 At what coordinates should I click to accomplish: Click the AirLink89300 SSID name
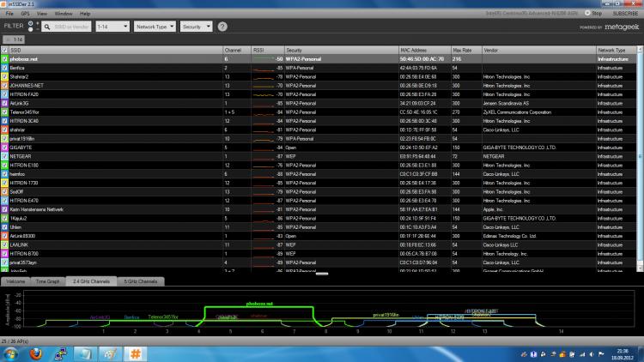point(22,237)
